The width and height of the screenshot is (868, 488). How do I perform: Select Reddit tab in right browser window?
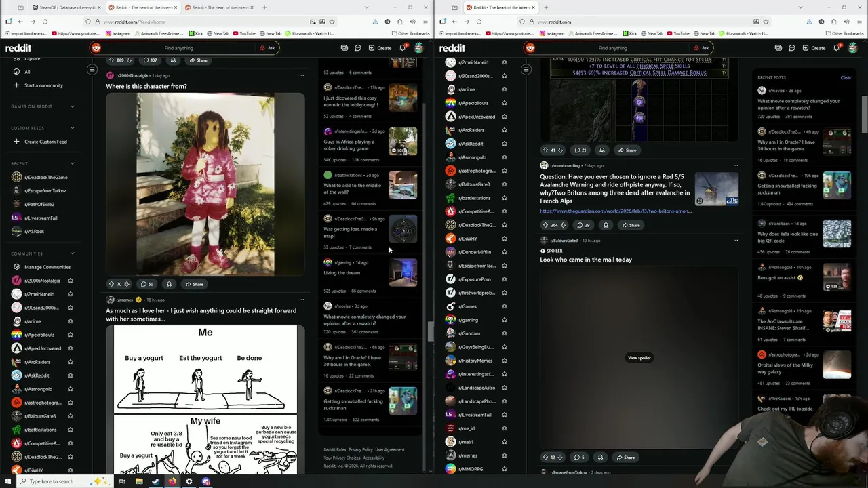coord(500,7)
